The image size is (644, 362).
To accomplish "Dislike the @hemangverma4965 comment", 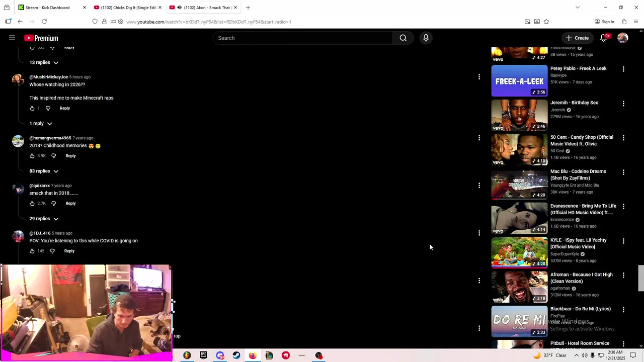I will tap(54, 156).
